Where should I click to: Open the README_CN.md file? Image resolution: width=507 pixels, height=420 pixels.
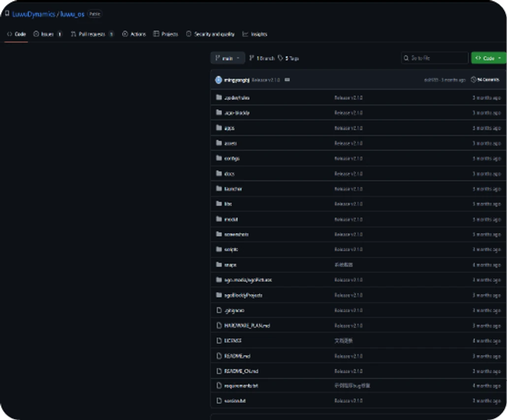point(241,371)
